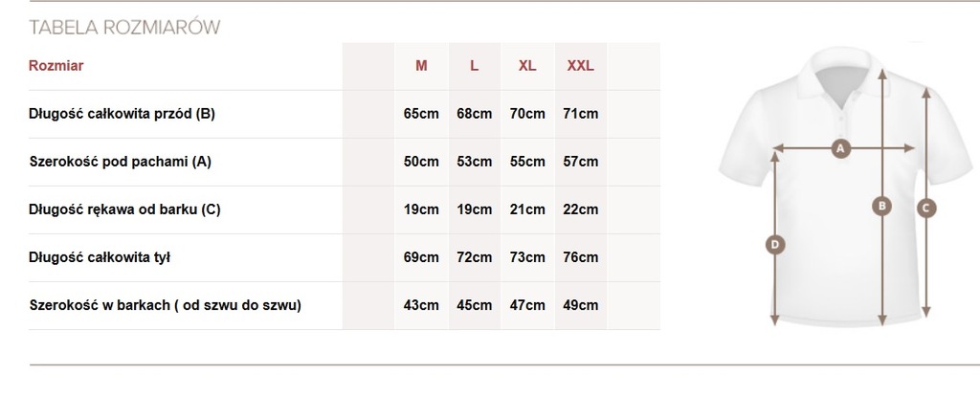This screenshot has height=418, width=980.
Task: Click the Długość całkowita tył row label
Action: click(x=100, y=257)
